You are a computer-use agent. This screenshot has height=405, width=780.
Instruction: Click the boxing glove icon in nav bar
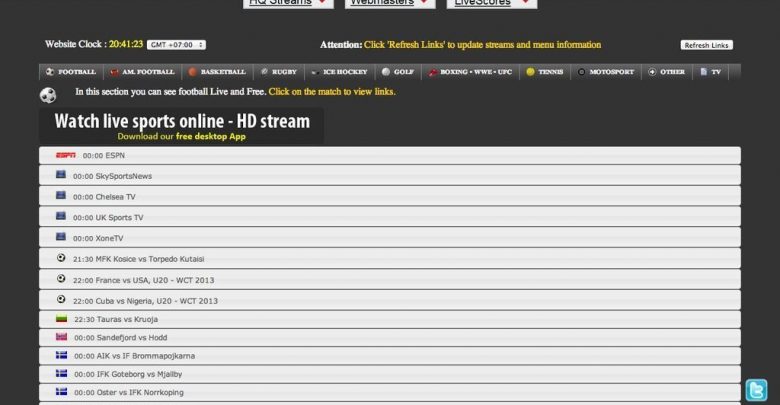click(x=432, y=72)
